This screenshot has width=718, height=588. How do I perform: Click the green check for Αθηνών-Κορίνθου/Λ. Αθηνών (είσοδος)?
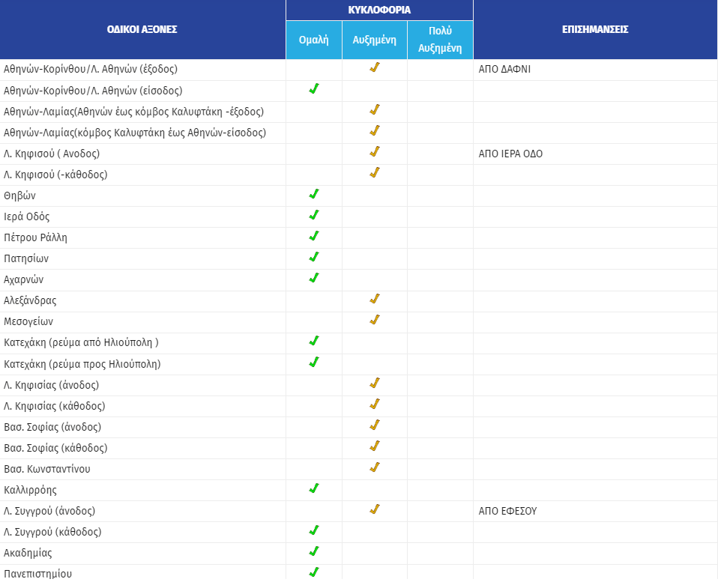pos(314,89)
